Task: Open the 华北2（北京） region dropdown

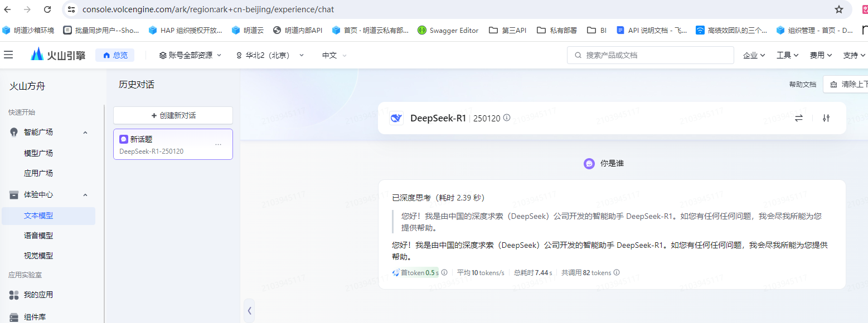Action: click(x=270, y=55)
